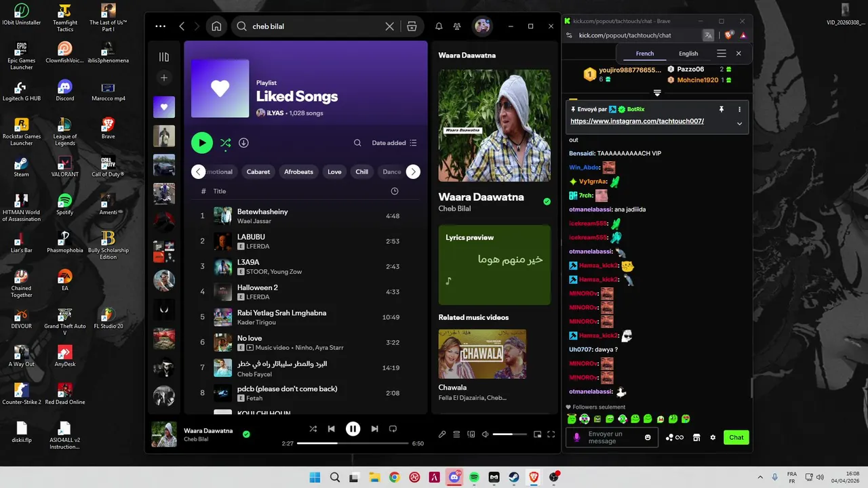Seek in song progress bar
Viewport: 868px width, 488px height.
353,443
